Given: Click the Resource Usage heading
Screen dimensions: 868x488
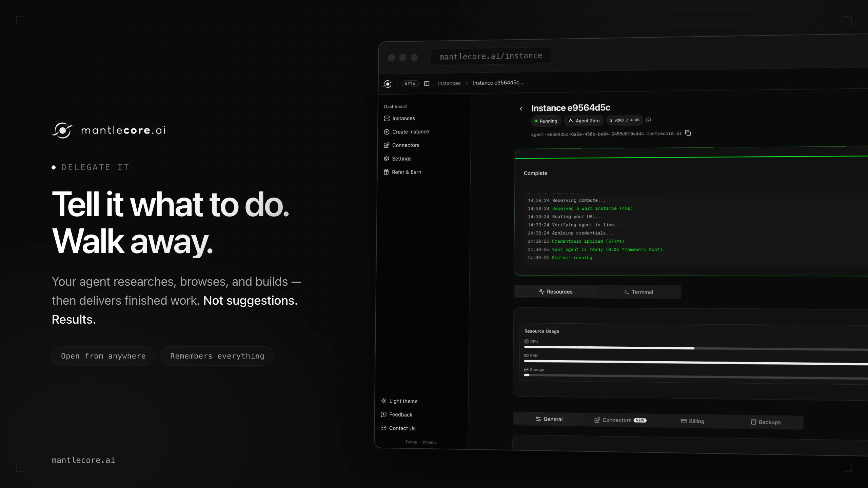Looking at the screenshot, I should [x=541, y=331].
